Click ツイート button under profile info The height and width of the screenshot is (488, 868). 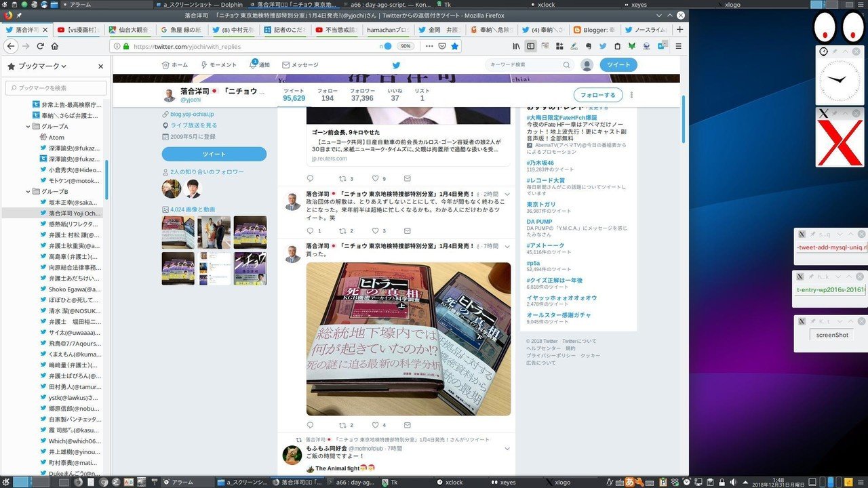coord(214,154)
